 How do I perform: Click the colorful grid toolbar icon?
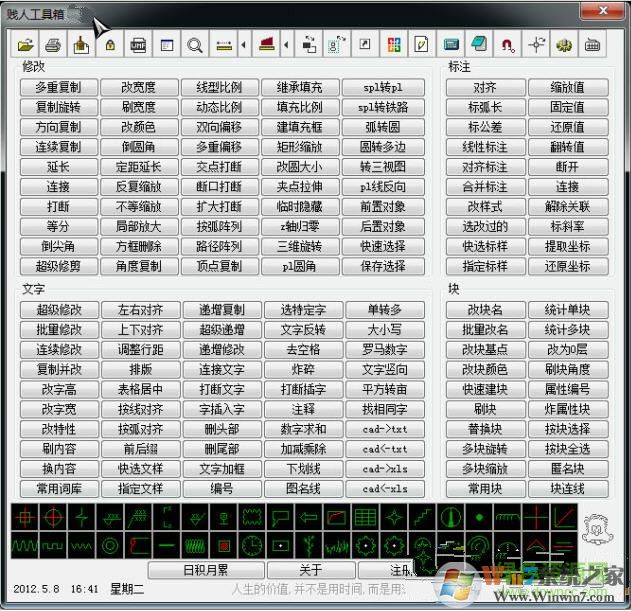pyautogui.click(x=393, y=45)
